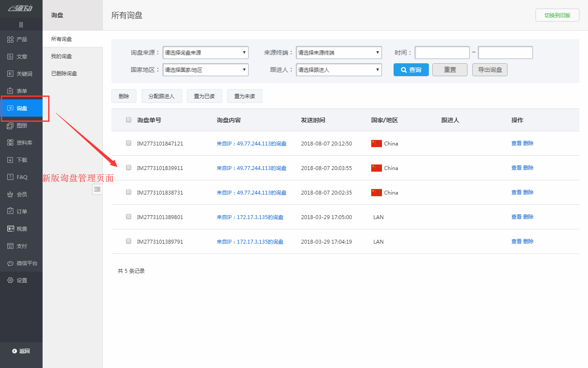Viewport: 588px width, 368px height.
Task: Open the 关键词 management icon
Action: pos(21,73)
